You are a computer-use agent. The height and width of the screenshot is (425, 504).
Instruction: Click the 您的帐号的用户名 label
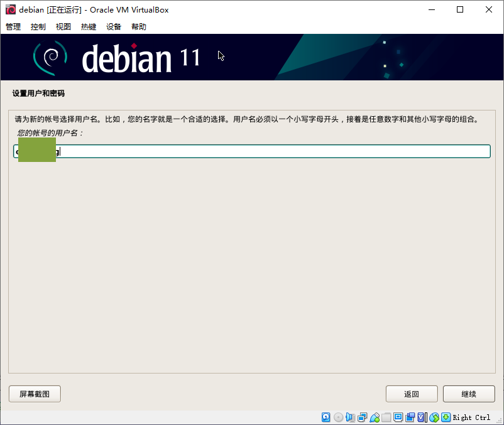point(50,133)
